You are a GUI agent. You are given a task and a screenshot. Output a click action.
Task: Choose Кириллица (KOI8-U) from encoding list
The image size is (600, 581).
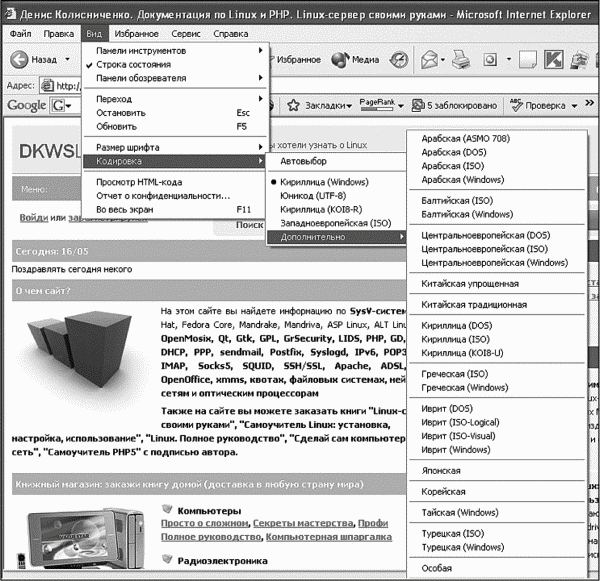tap(463, 353)
